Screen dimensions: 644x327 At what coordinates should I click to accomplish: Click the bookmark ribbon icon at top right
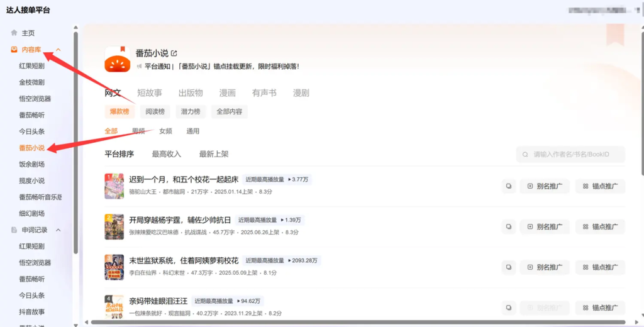click(x=615, y=34)
